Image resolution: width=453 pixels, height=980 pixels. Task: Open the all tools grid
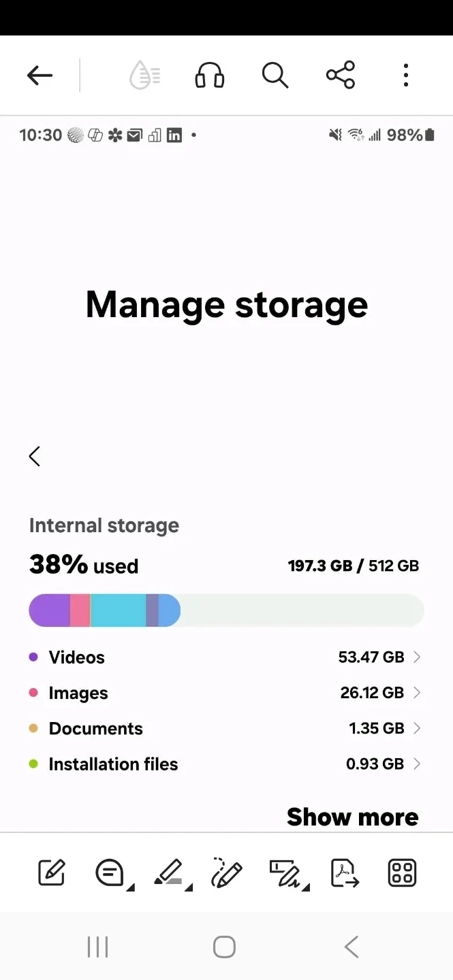tap(402, 872)
